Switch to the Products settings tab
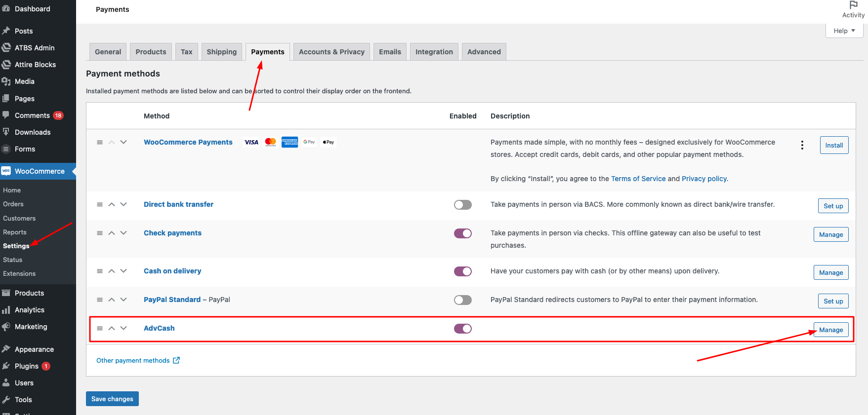Viewport: 868px width, 415px height. [x=151, y=52]
